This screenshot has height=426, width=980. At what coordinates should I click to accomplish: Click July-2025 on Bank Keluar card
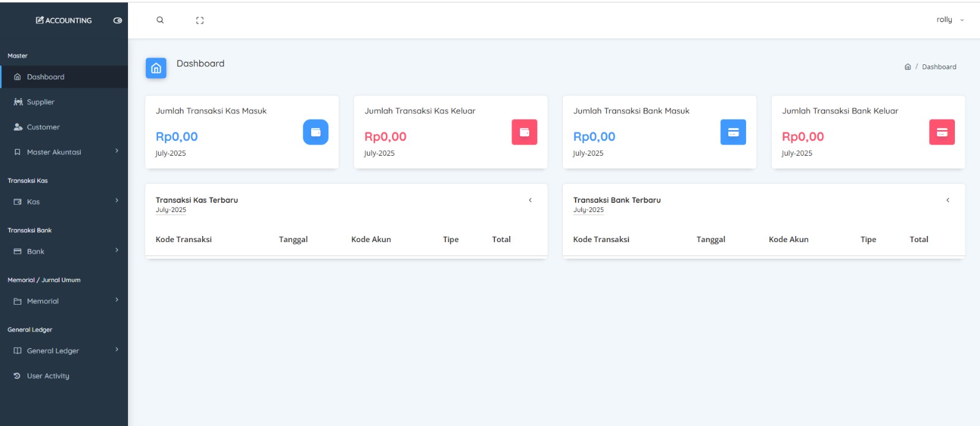(x=797, y=153)
